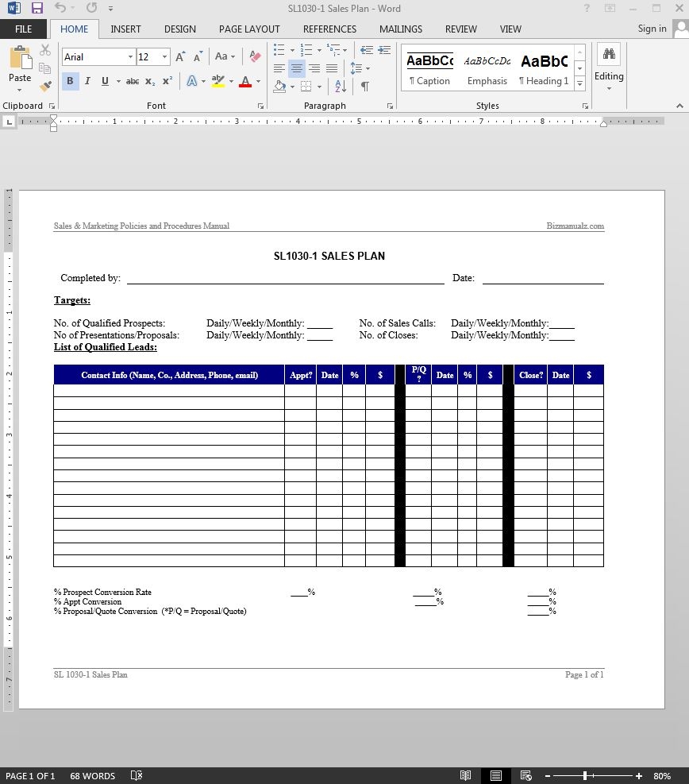Viewport: 689px width, 784px height.
Task: Click the Bullets list icon
Action: 279,50
